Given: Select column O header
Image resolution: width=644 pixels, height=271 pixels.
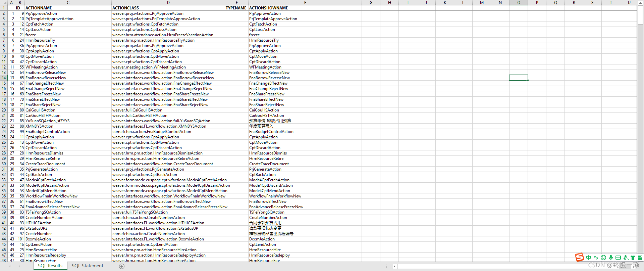Looking at the screenshot, I should coord(519,2).
